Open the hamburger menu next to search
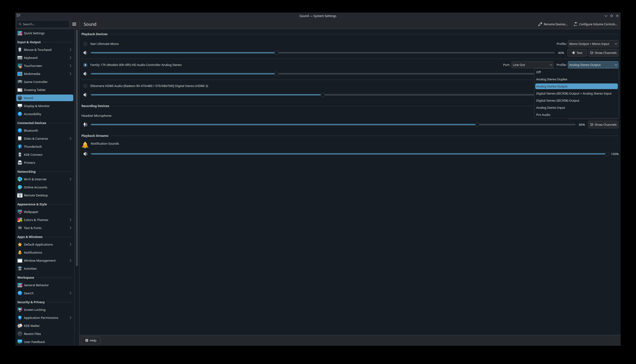Image resolution: width=636 pixels, height=364 pixels. [74, 24]
